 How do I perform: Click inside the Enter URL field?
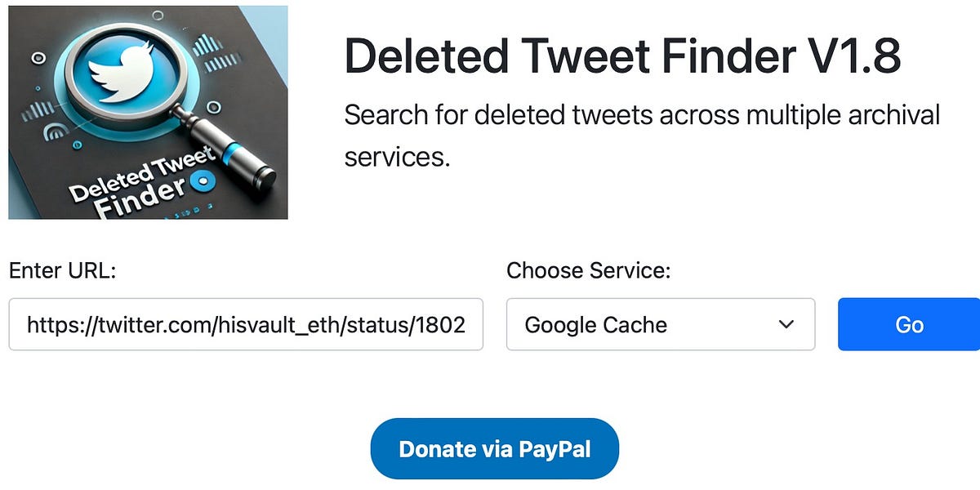pos(245,324)
